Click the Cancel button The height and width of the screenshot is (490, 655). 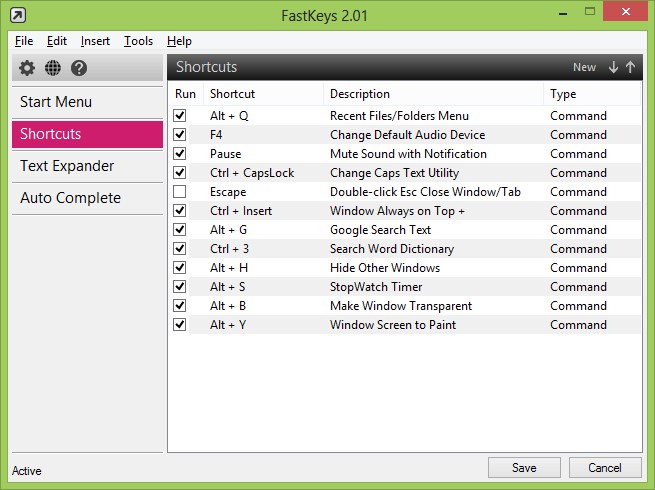click(x=605, y=467)
